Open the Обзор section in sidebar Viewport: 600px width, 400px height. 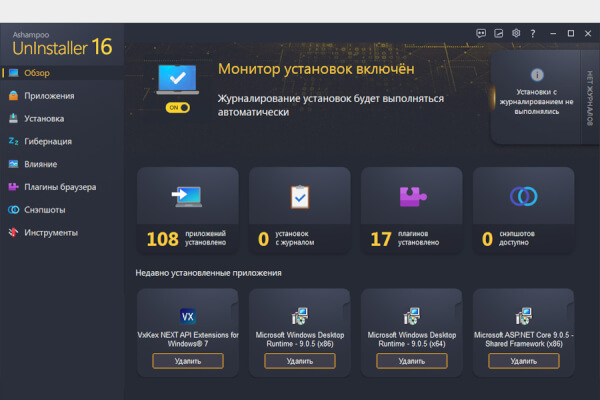62,73
